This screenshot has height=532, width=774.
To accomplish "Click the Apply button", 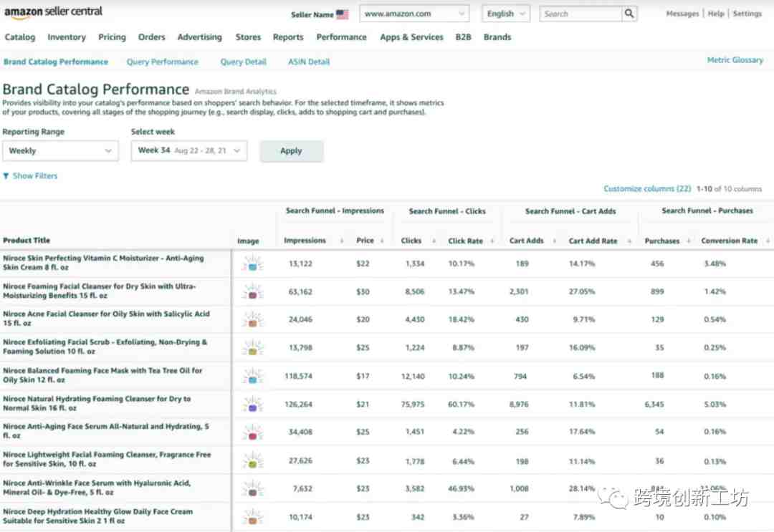I will coord(291,151).
